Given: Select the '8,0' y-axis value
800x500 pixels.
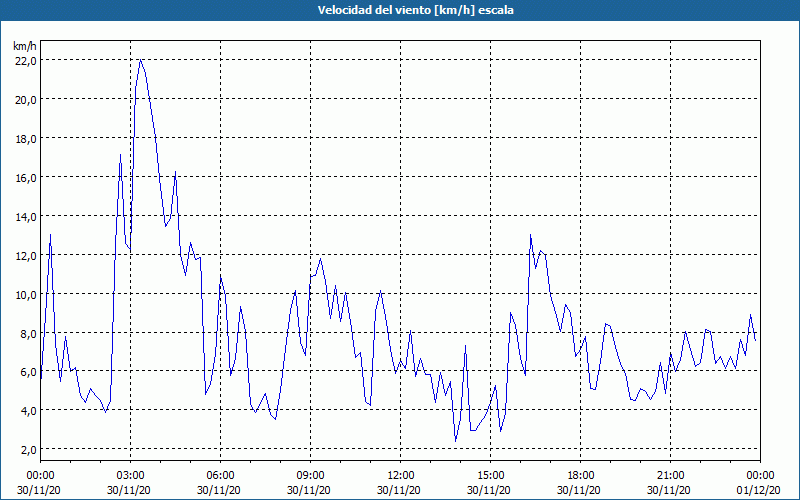Looking at the screenshot, I should coord(29,333).
